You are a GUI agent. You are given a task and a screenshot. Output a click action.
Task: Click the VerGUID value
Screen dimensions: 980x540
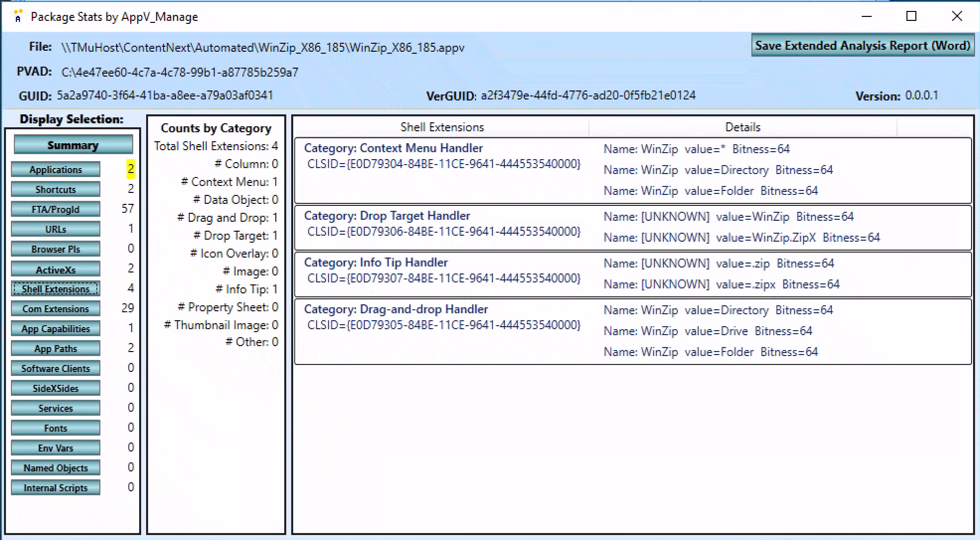click(588, 95)
